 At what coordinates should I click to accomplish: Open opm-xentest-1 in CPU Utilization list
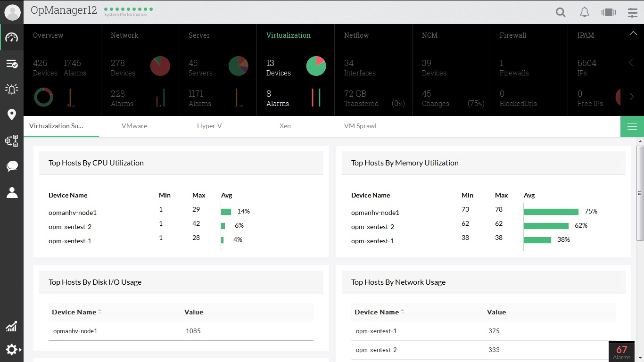coord(70,241)
